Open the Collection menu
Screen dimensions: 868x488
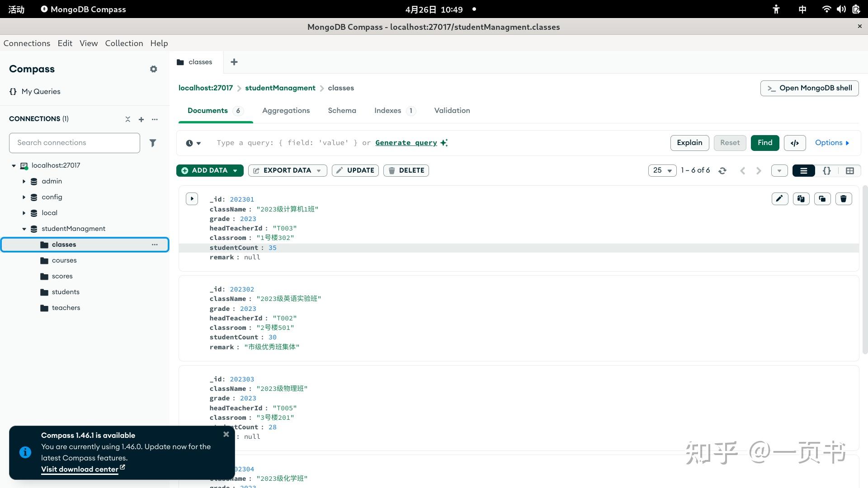pyautogui.click(x=124, y=43)
